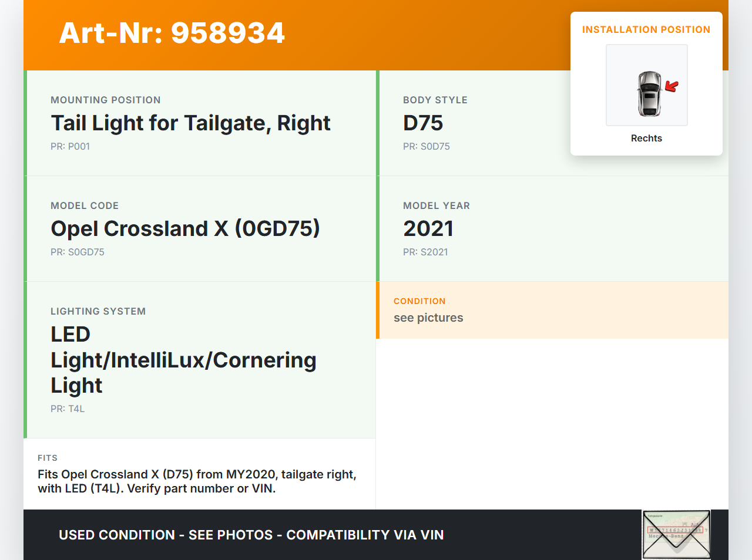Click the PR: P001 code
752x560 pixels.
pyautogui.click(x=70, y=146)
